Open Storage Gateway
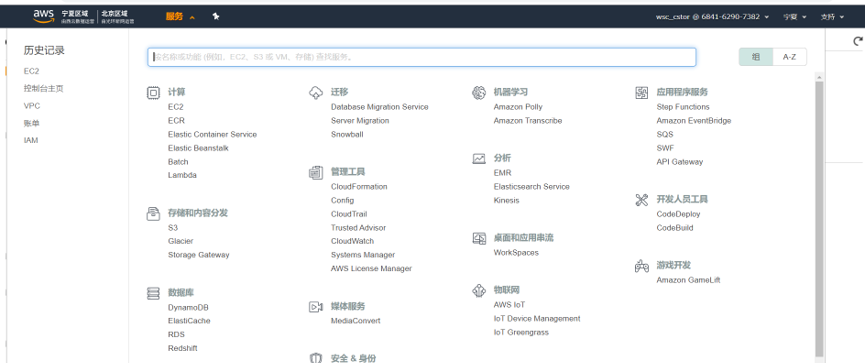 (199, 255)
